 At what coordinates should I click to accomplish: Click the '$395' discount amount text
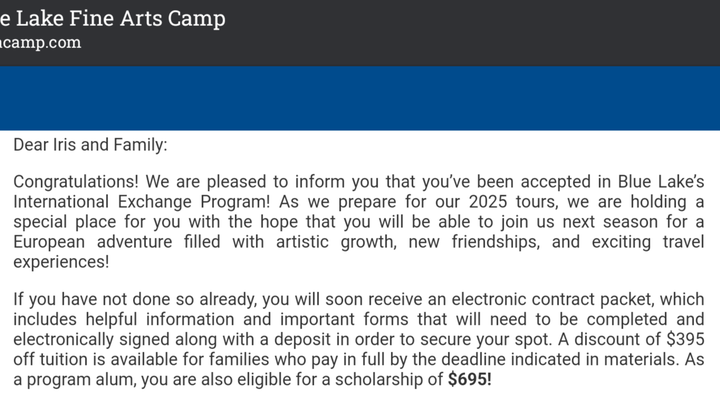pyautogui.click(x=685, y=339)
